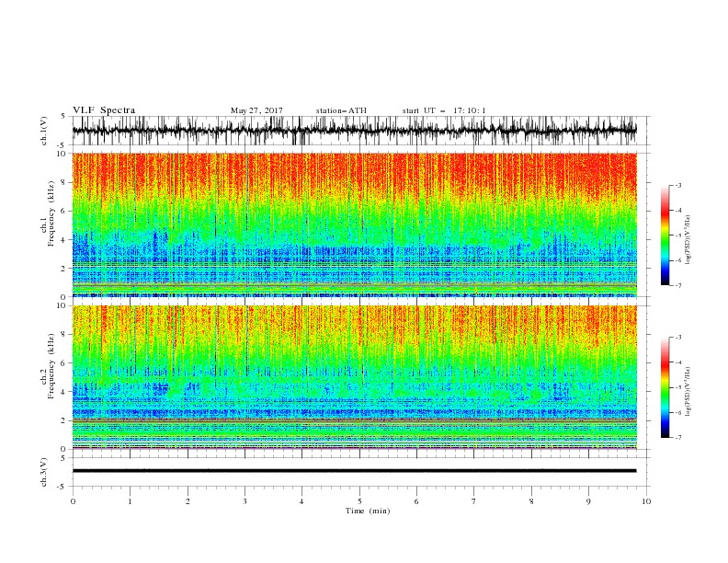Click the "5" tick on ch.1(V) axis
Viewport: 728px width, 563px height.
point(63,117)
